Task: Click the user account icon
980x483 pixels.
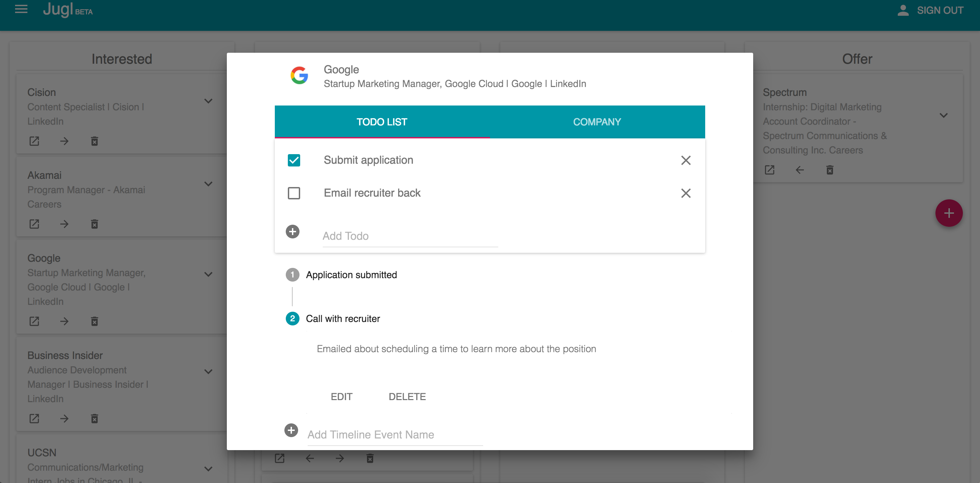Action: click(903, 10)
